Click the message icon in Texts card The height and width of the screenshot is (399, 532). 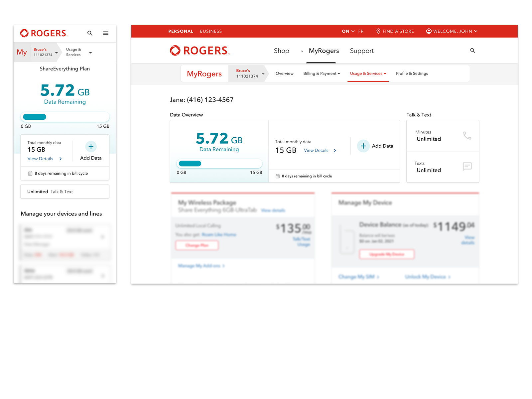tap(467, 167)
